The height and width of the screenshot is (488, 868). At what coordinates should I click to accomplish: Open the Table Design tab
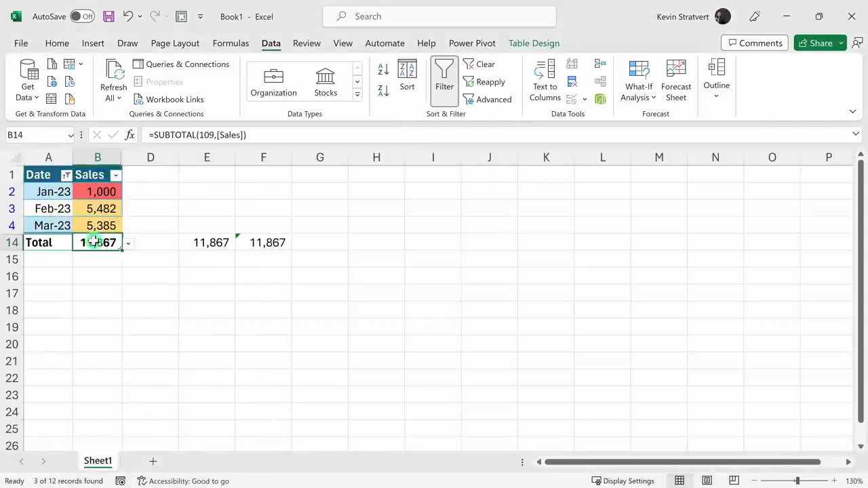[534, 43]
